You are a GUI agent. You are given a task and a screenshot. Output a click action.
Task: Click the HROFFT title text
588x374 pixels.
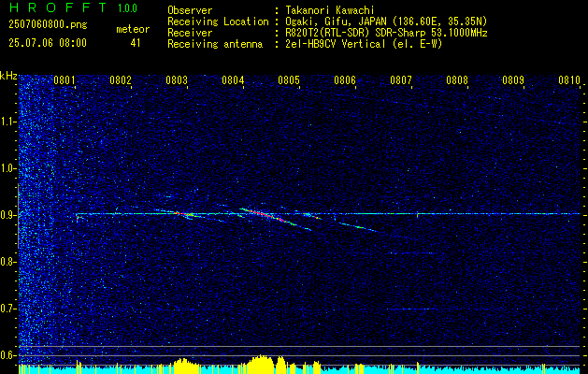tap(58, 7)
